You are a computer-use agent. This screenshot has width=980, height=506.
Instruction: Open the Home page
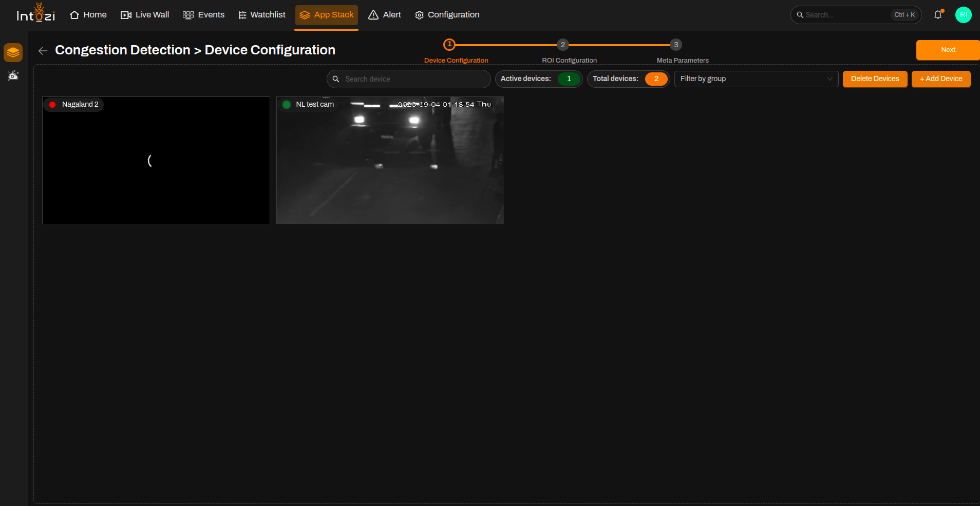88,15
